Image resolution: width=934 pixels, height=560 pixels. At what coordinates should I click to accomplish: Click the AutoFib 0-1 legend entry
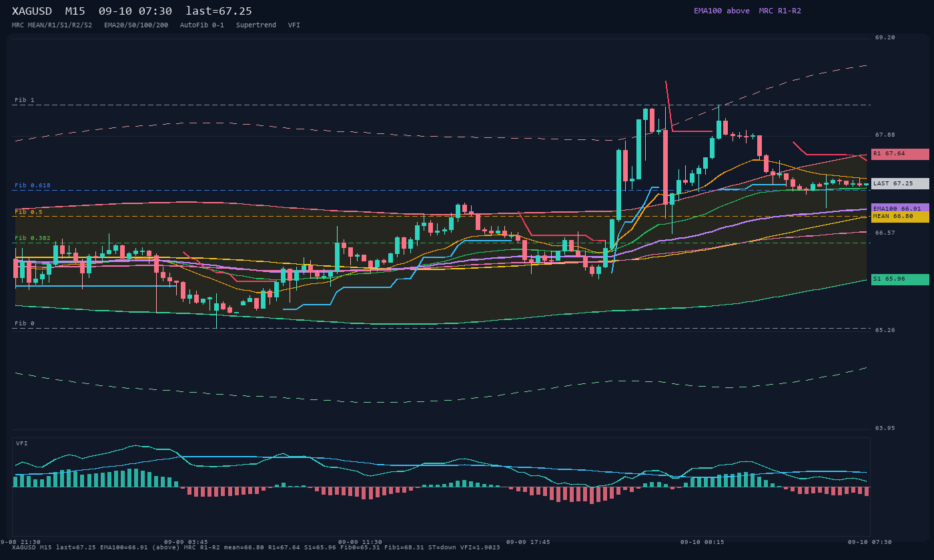coord(202,25)
